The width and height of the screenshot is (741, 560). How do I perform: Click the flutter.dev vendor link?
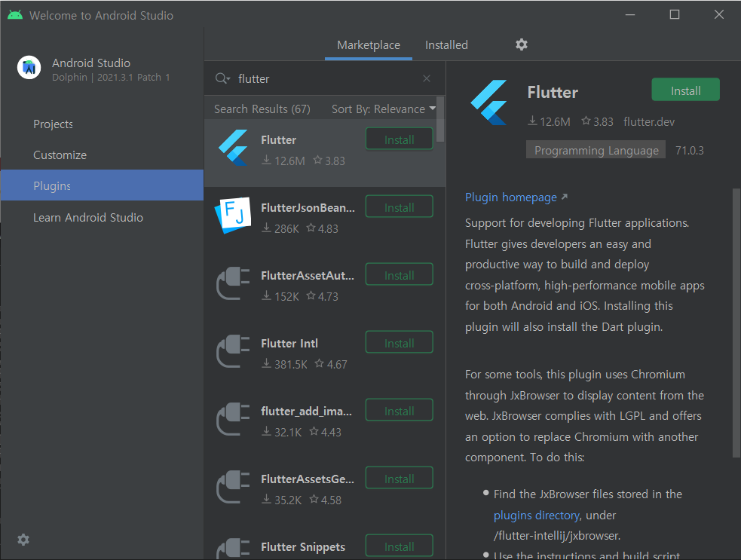point(649,122)
